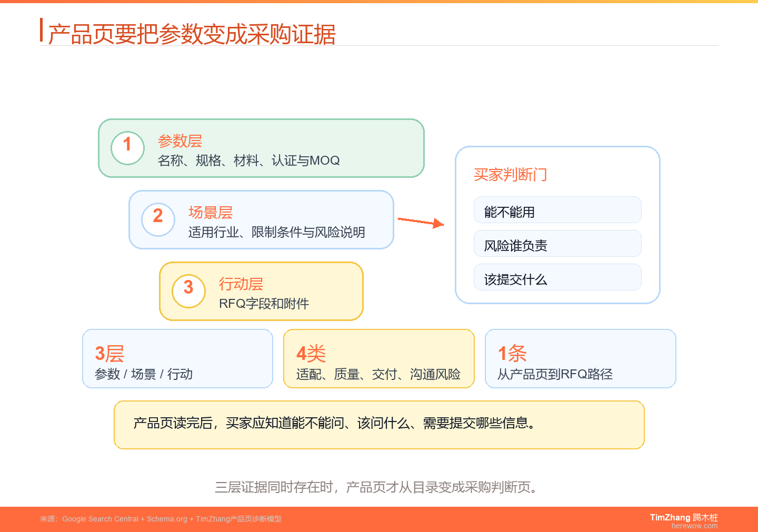Select the number 3 circle badge

click(x=188, y=291)
